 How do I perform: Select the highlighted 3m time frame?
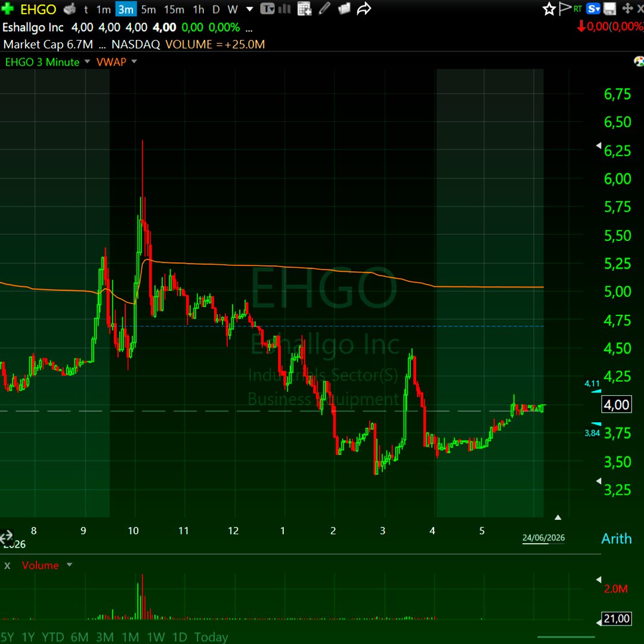click(x=126, y=9)
